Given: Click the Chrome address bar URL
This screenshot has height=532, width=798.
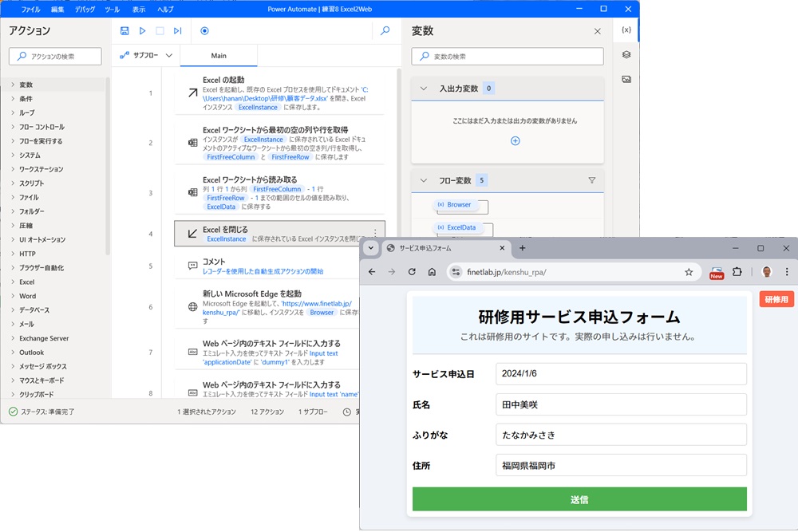Looking at the screenshot, I should pos(507,272).
